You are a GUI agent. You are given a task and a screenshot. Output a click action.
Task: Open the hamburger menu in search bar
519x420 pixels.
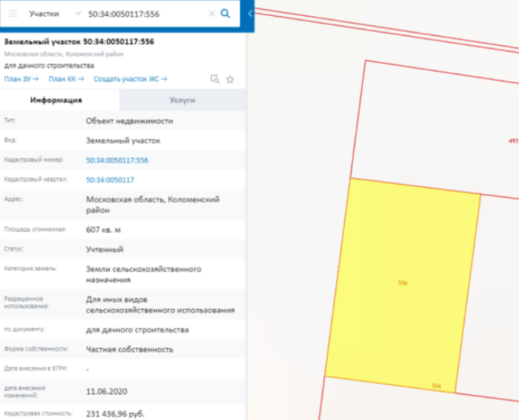point(13,14)
